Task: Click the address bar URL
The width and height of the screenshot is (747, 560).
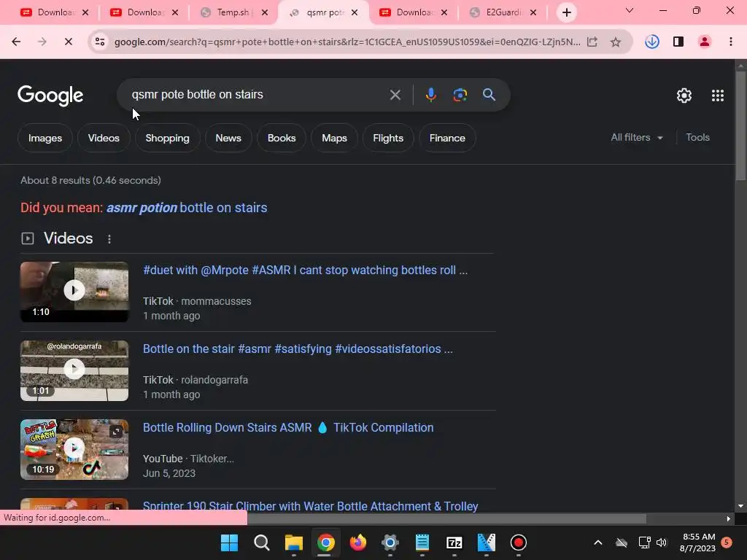Action: coord(347,42)
